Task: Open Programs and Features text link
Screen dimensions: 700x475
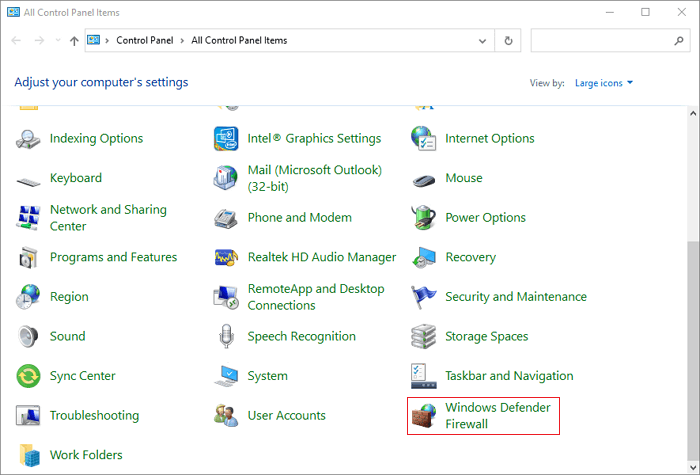Action: point(113,257)
